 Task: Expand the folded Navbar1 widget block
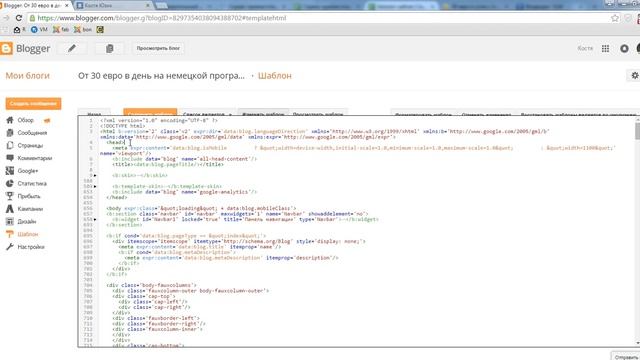coord(96,220)
